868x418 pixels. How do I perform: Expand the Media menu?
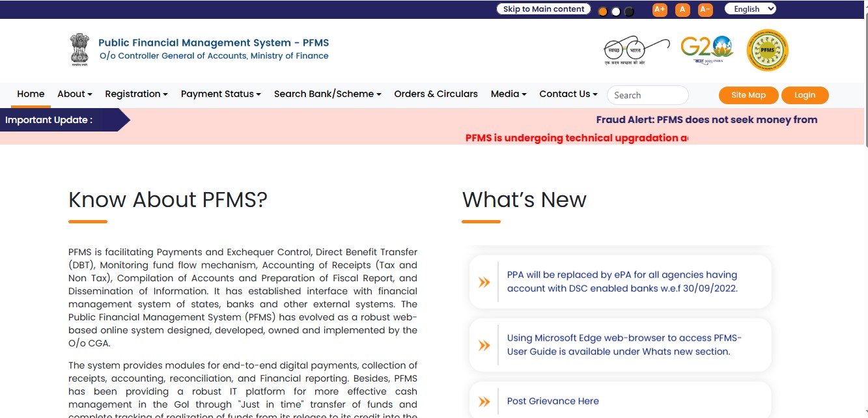click(x=509, y=94)
